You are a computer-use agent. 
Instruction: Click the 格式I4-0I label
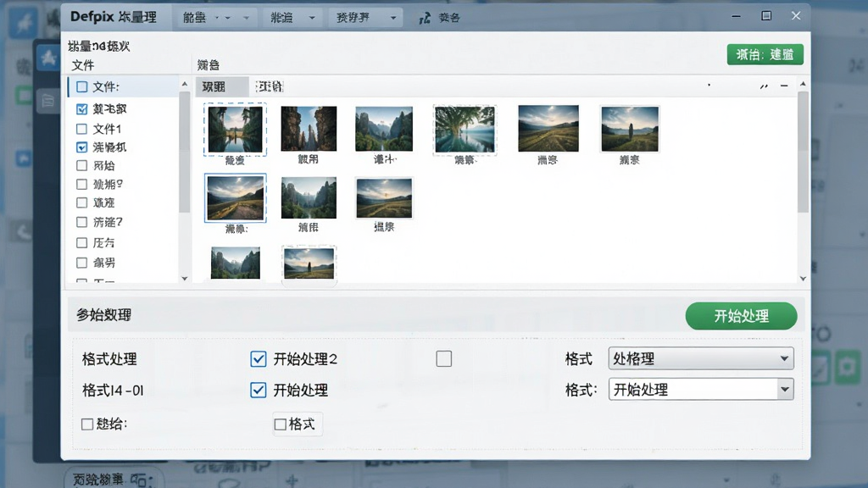(113, 391)
